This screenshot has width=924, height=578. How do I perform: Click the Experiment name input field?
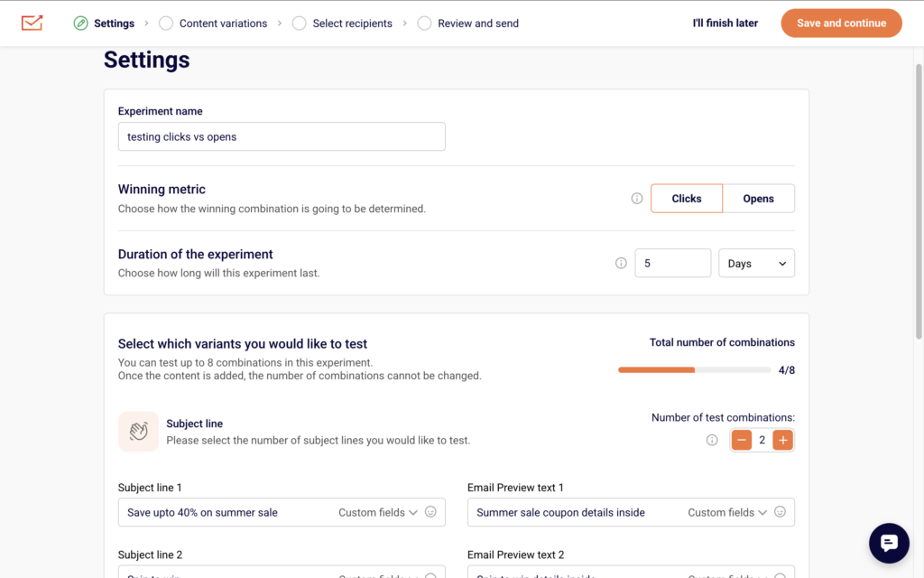click(282, 137)
